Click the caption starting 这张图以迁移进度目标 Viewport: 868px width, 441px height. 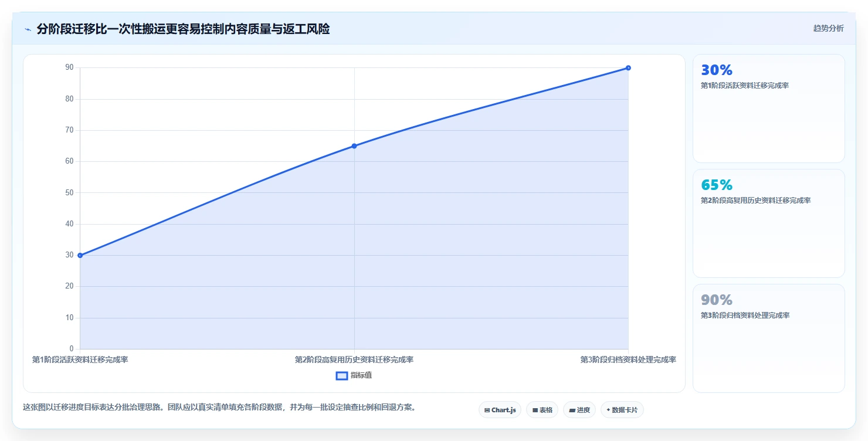(x=219, y=407)
